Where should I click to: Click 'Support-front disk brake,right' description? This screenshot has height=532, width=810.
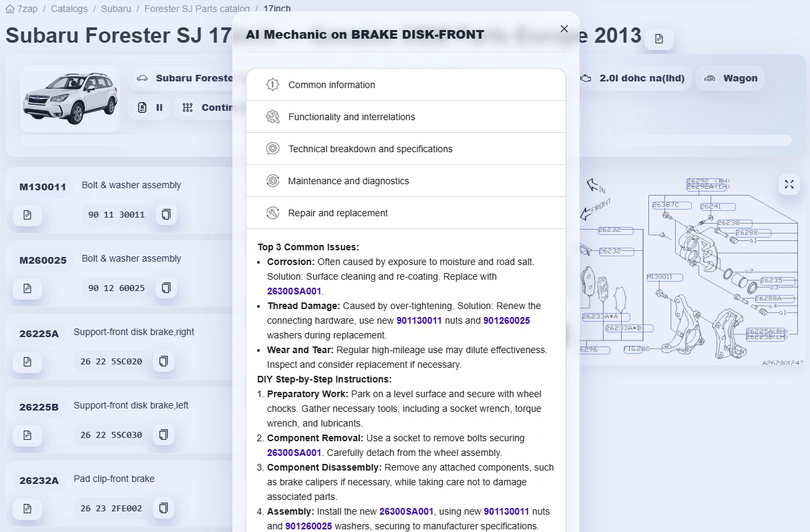pos(134,332)
